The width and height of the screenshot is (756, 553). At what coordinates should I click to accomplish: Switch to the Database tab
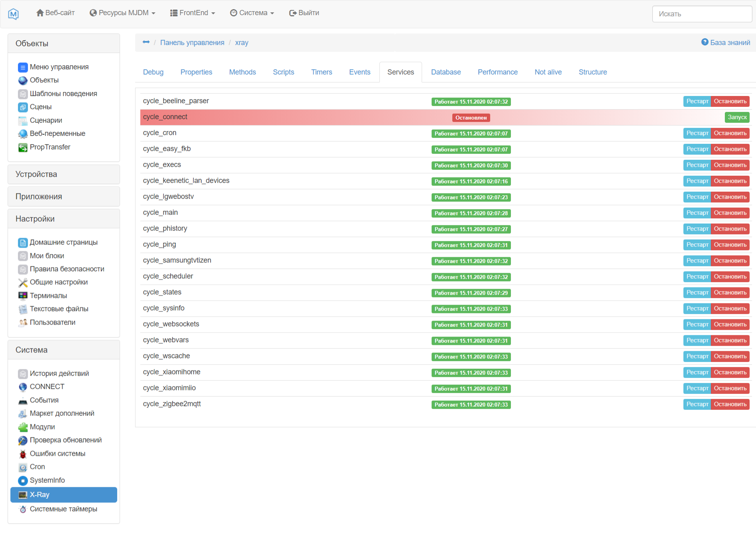click(446, 72)
